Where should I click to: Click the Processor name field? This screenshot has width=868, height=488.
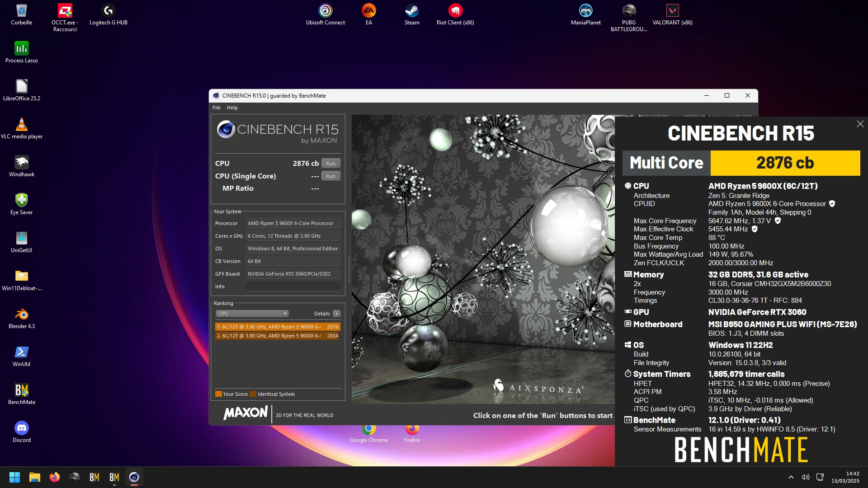(x=292, y=223)
